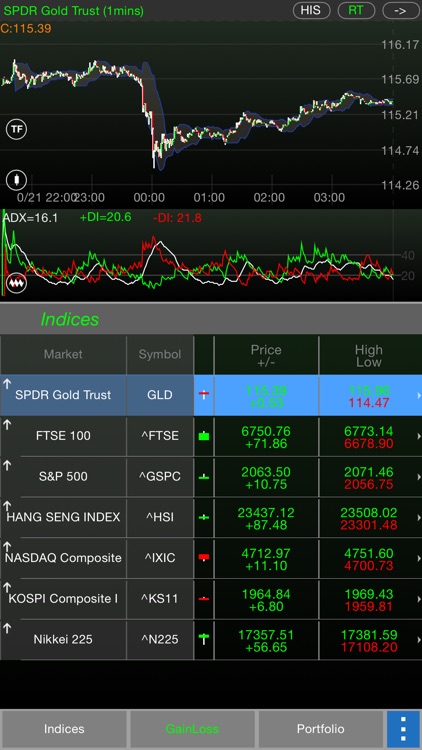Tap the 2063.50 S&P price cell
The image size is (422, 750).
[266, 478]
